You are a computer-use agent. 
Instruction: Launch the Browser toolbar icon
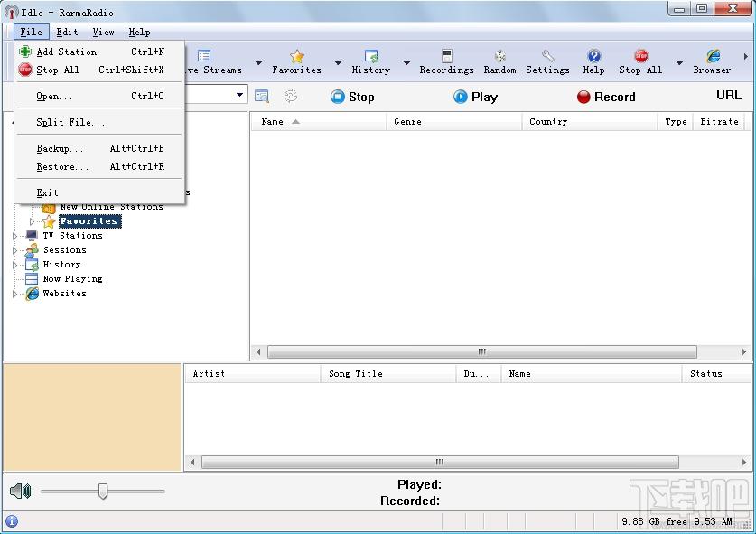[713, 56]
